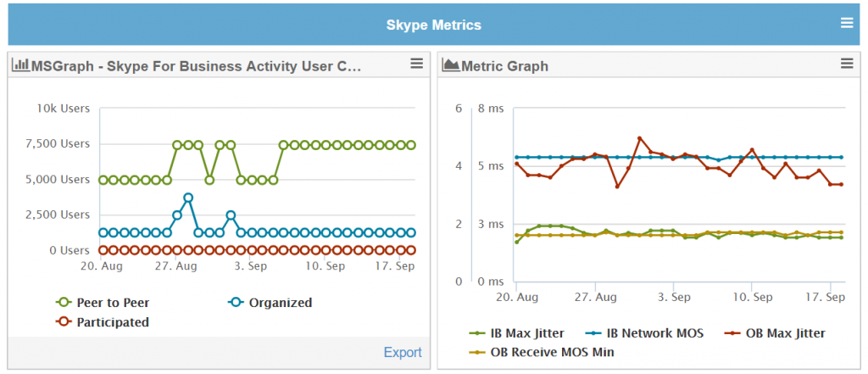
Task: Toggle the OB Max Jitter legend series
Action: click(775, 333)
